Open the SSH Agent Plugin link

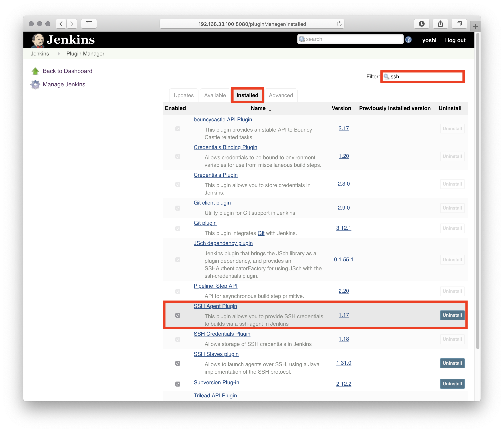click(215, 306)
